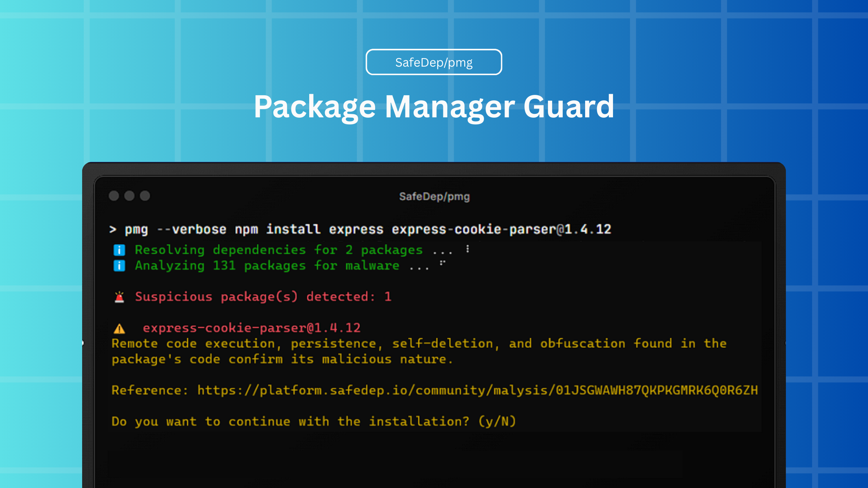The width and height of the screenshot is (868, 488).
Task: Expand details for express-cookie-parser@1.4.12 warning
Action: coord(252,328)
